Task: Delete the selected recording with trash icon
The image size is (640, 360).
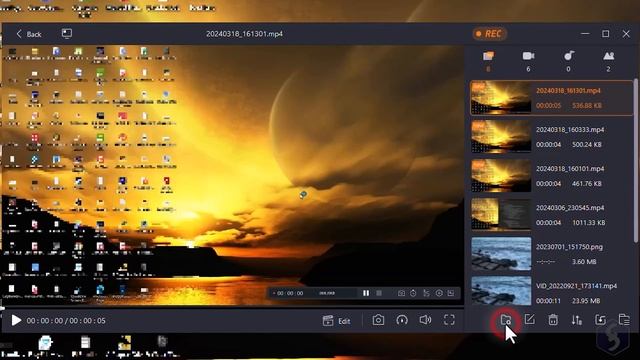Action: point(553,320)
